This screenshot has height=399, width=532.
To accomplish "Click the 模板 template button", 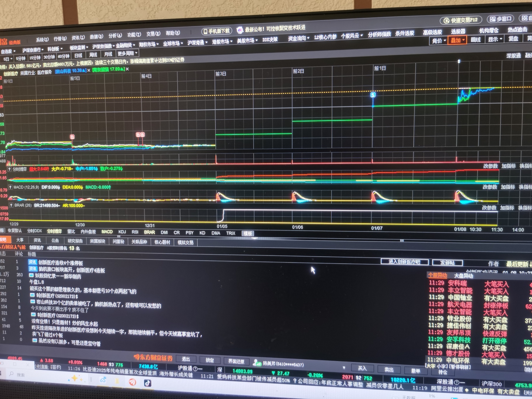I will (x=248, y=233).
